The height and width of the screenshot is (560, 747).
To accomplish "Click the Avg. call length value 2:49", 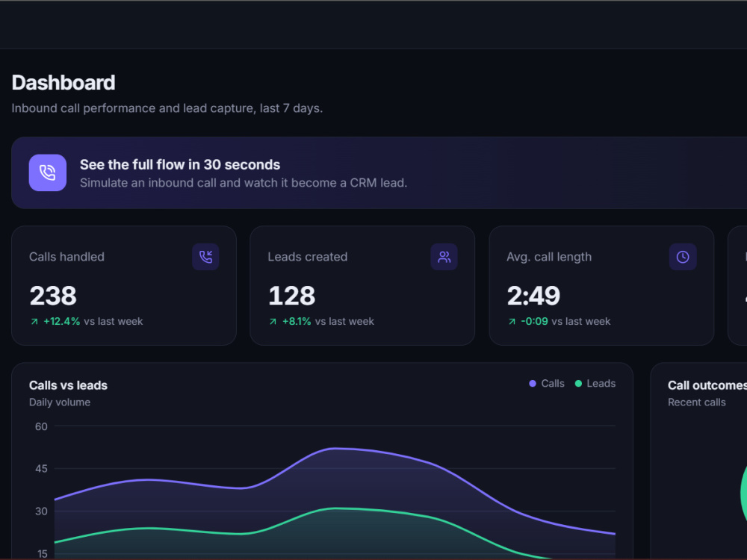I will 533,295.
